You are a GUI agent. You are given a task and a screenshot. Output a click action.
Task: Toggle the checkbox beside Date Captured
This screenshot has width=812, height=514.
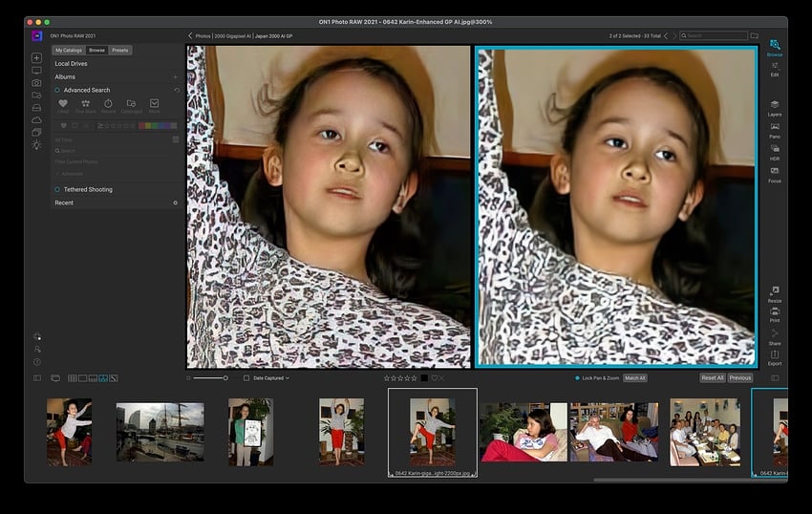click(x=246, y=378)
